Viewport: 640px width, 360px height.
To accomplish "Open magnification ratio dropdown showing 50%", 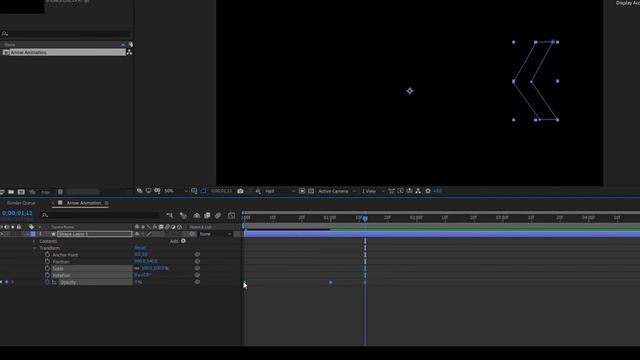I will point(176,191).
